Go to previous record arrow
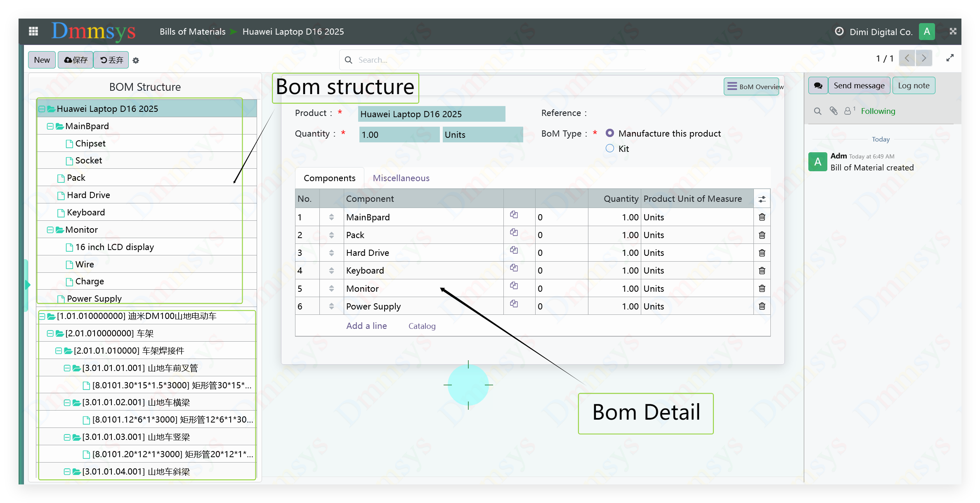Screen dimensions: 980x503 coord(907,58)
